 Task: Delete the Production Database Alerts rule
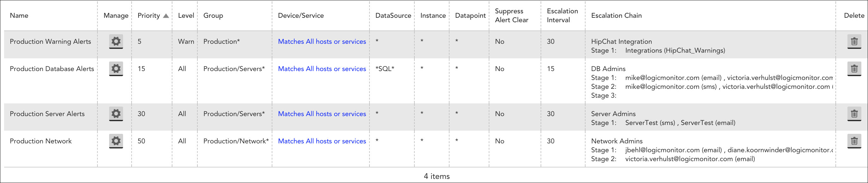click(854, 69)
